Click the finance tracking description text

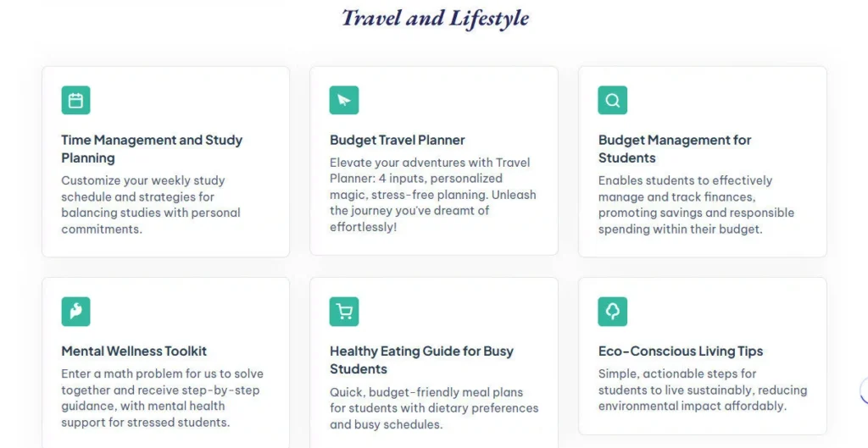[x=696, y=205]
